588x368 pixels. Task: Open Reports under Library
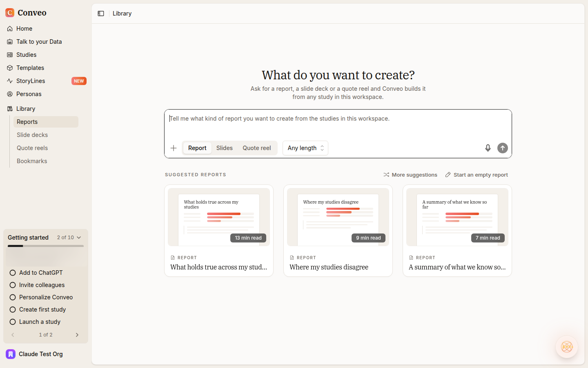tap(46, 122)
